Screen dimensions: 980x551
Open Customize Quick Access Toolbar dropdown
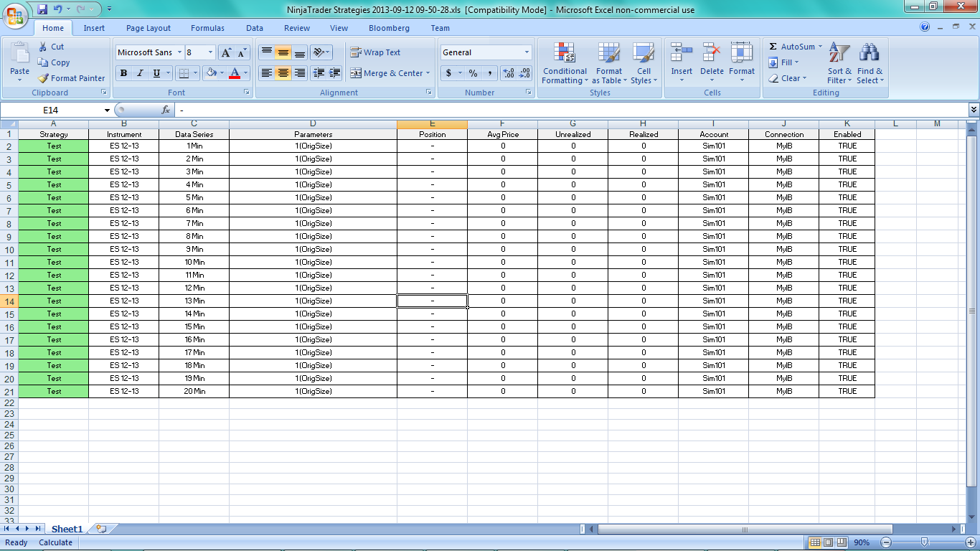coord(109,9)
